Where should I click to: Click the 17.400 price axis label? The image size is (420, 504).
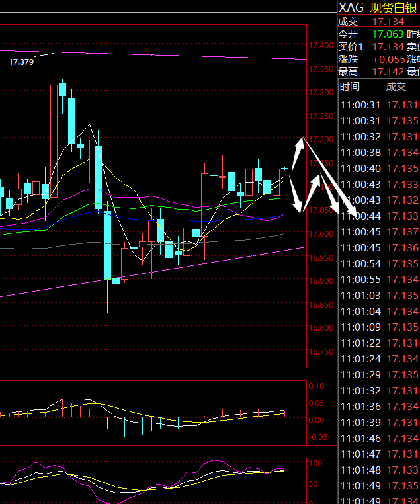coord(321,46)
